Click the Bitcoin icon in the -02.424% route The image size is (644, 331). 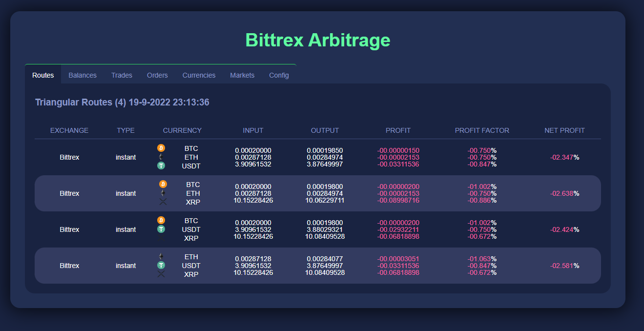(x=161, y=220)
